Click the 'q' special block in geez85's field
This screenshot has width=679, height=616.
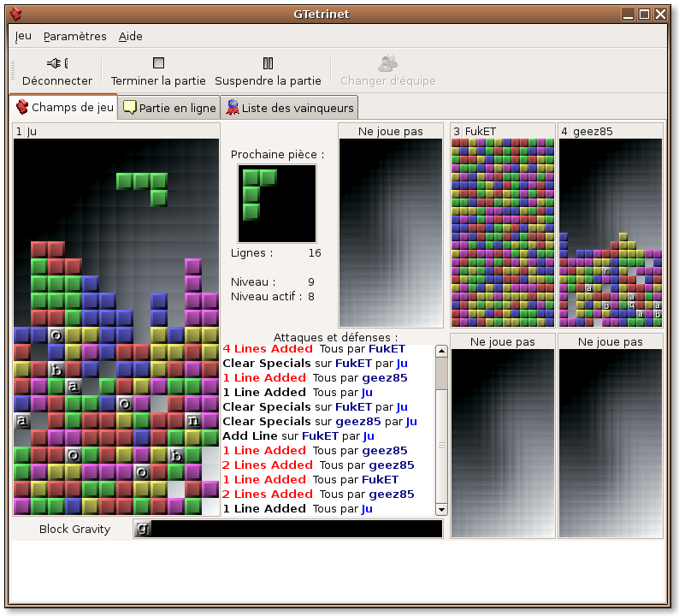coord(632,305)
